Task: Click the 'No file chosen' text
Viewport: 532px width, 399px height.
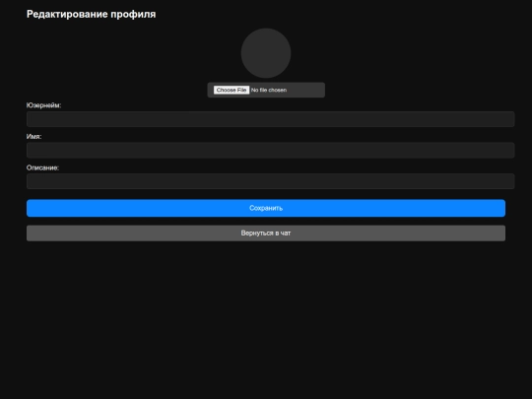Action: [x=269, y=90]
